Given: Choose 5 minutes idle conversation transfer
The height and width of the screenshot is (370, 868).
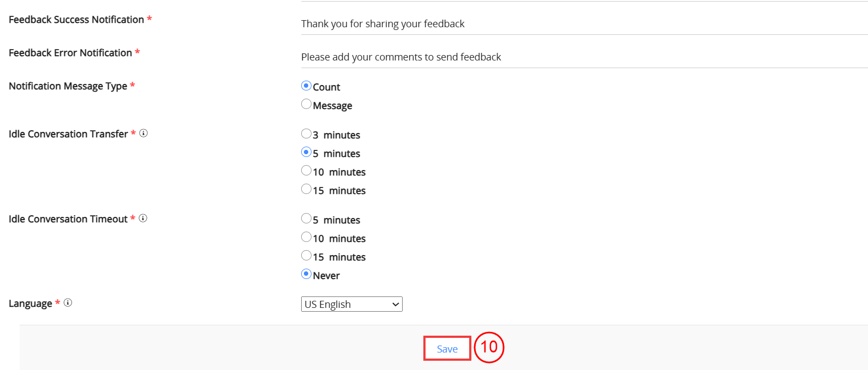Looking at the screenshot, I should (x=307, y=152).
